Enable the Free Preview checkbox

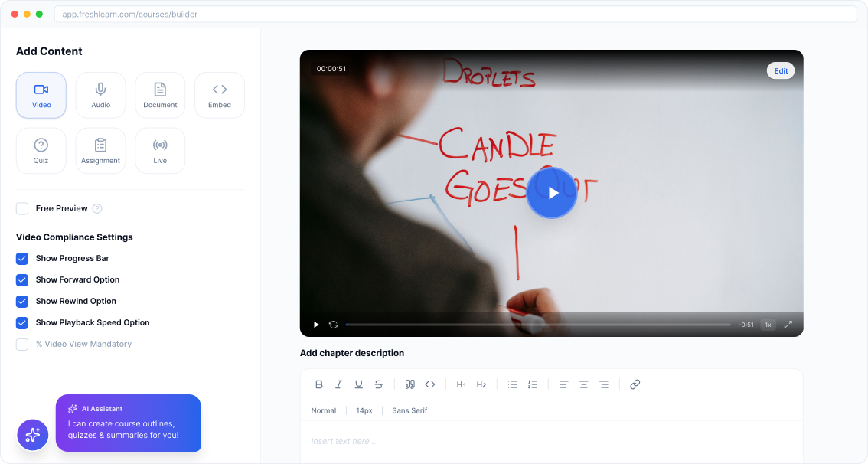coord(22,209)
